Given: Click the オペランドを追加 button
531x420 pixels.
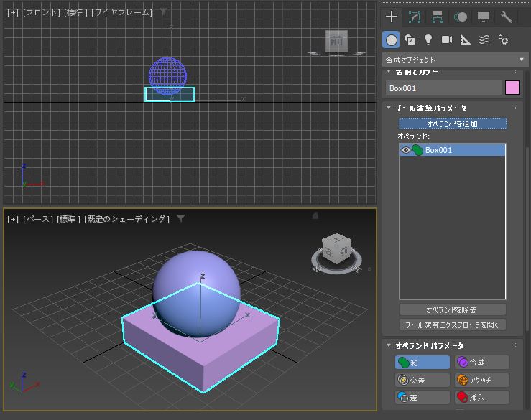Looking at the screenshot, I should [453, 124].
